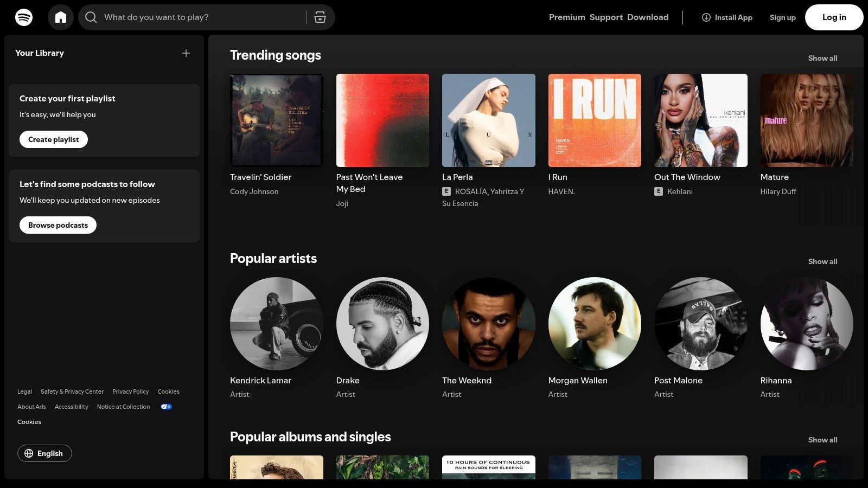Click the Browse podcasts button
The height and width of the screenshot is (488, 868).
pyautogui.click(x=58, y=225)
